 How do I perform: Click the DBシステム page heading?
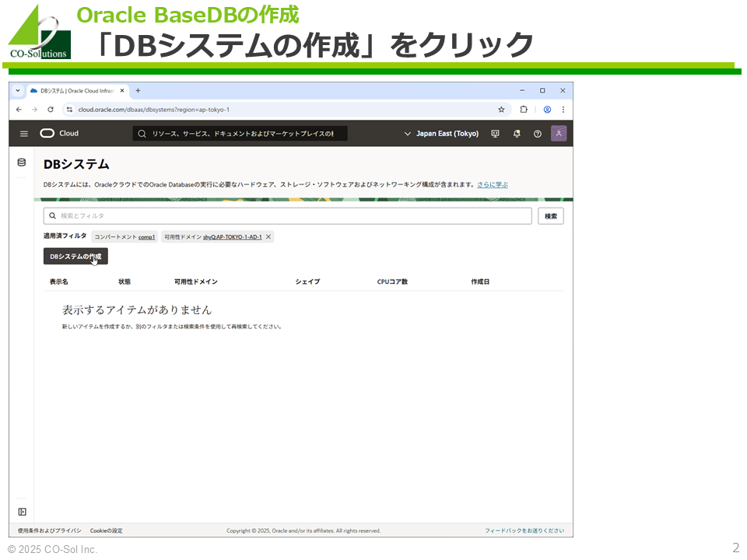76,164
